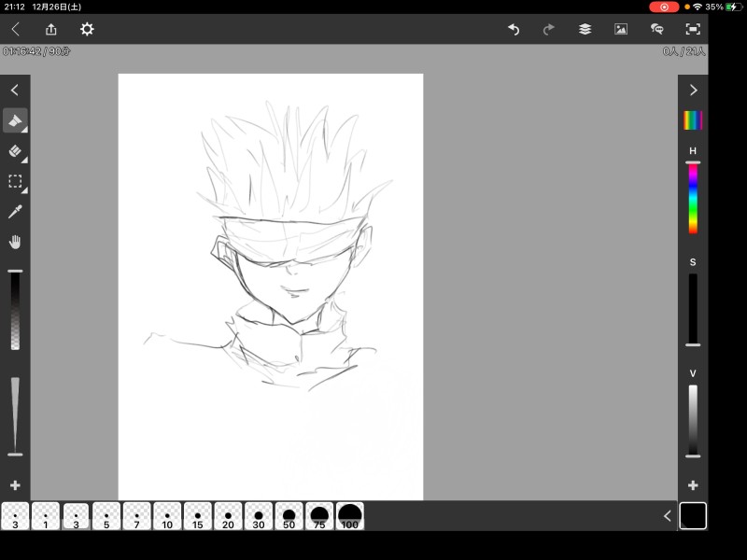The image size is (747, 560).
Task: Select brush size preset 5
Action: tap(106, 516)
